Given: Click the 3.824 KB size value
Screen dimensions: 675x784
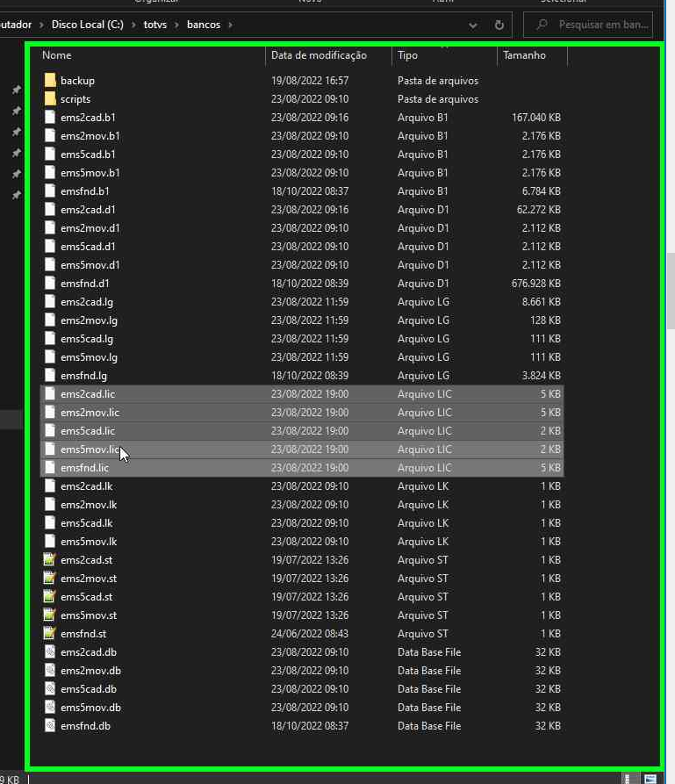Looking at the screenshot, I should click(x=542, y=376).
